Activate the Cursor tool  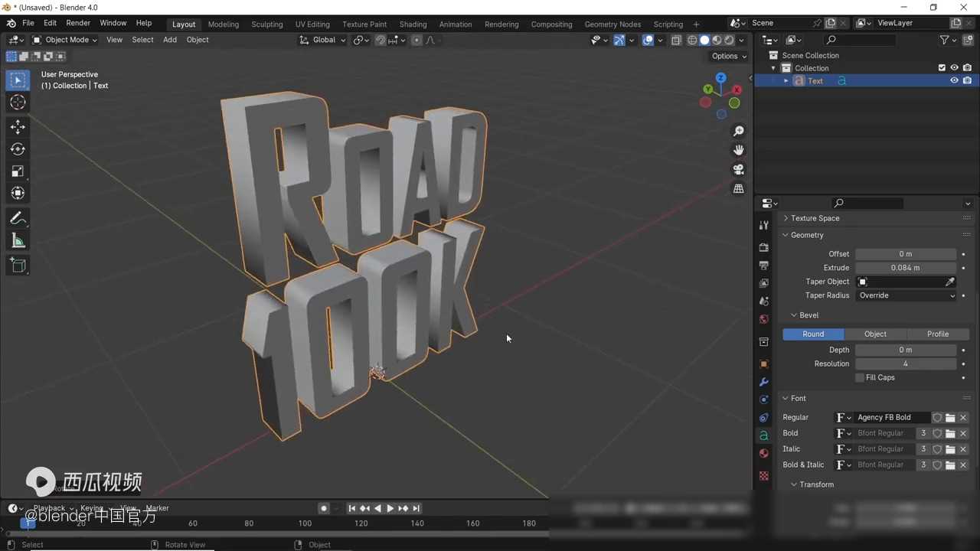pos(18,103)
